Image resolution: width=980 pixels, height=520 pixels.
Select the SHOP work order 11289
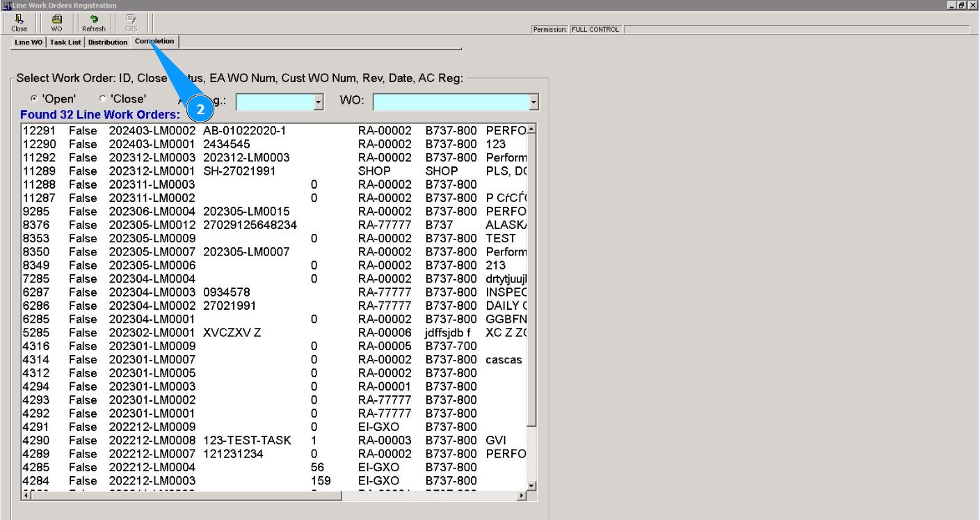(274, 171)
